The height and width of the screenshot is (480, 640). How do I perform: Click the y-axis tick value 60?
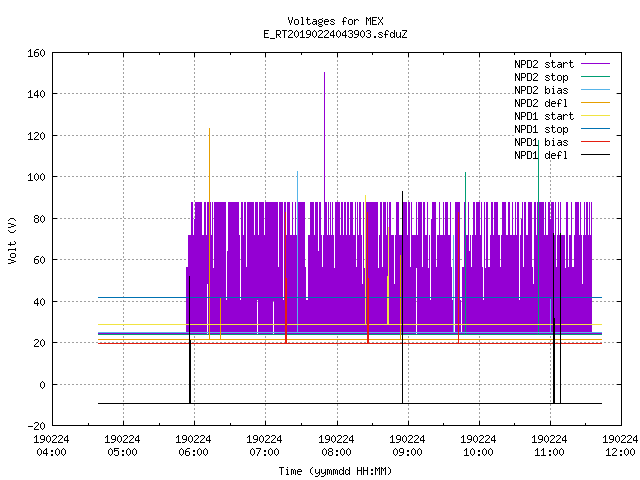40,260
